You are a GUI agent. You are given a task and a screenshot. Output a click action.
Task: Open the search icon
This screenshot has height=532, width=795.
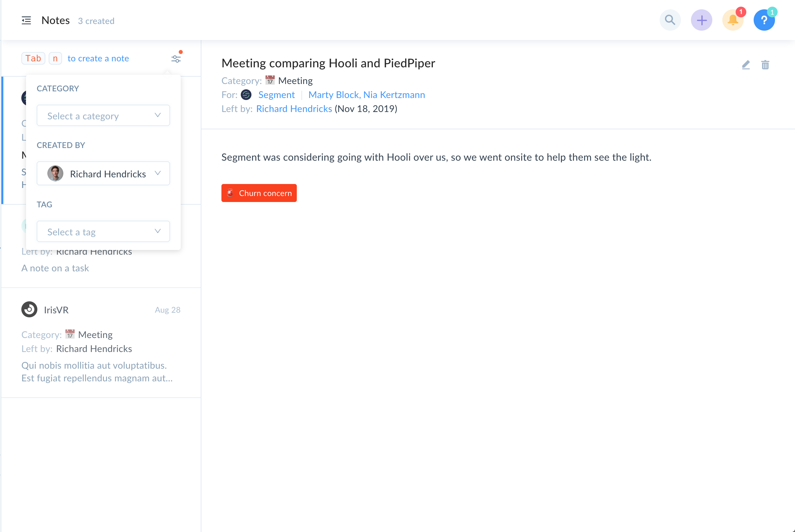click(670, 20)
